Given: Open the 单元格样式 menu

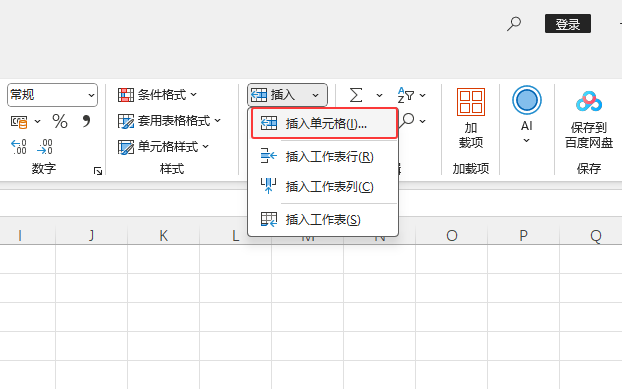Looking at the screenshot, I should click(x=163, y=147).
